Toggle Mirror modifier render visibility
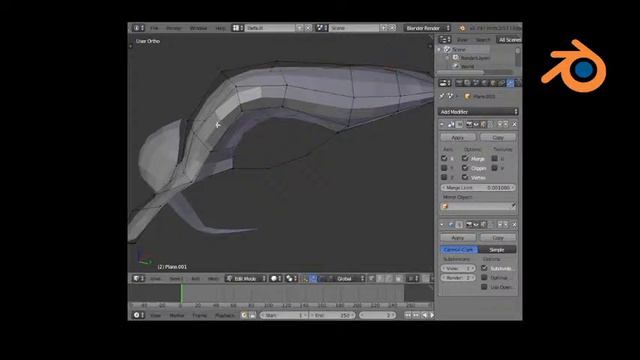This screenshot has height=360, width=640. tap(469, 124)
